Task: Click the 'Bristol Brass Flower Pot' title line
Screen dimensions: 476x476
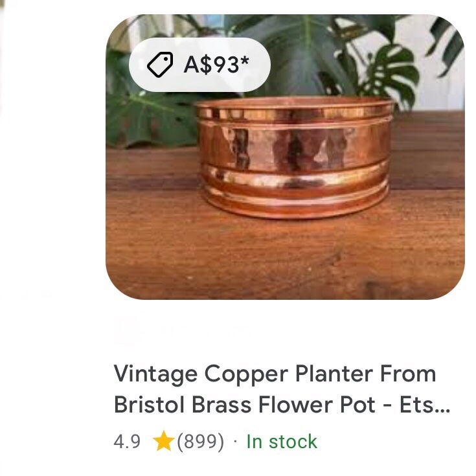Action: click(245, 405)
